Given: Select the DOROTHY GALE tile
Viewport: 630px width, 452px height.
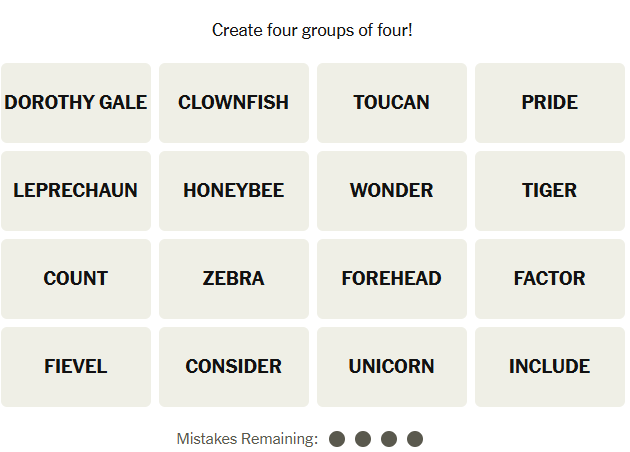Looking at the screenshot, I should click(x=76, y=103).
